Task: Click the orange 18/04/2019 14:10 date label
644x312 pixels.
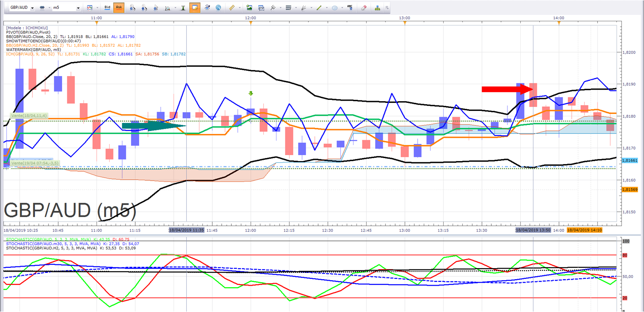Action: click(584, 230)
